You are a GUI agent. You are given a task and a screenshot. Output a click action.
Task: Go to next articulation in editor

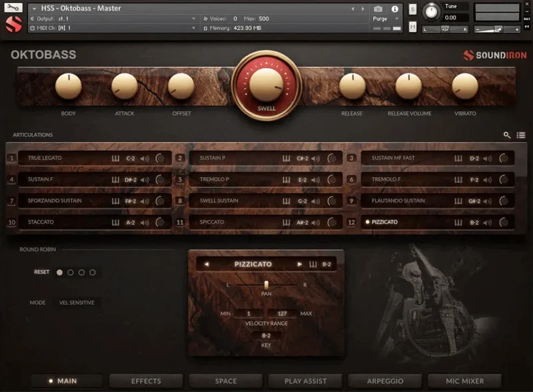pos(299,264)
